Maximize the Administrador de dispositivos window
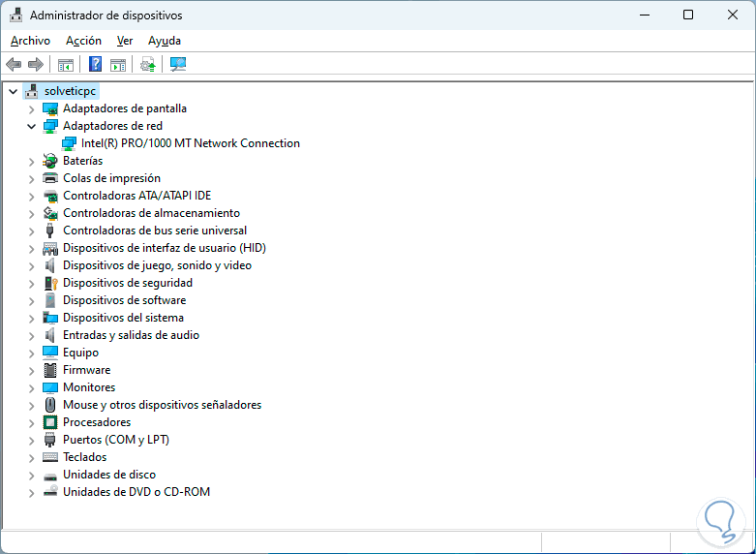The width and height of the screenshot is (756, 554). click(x=688, y=15)
